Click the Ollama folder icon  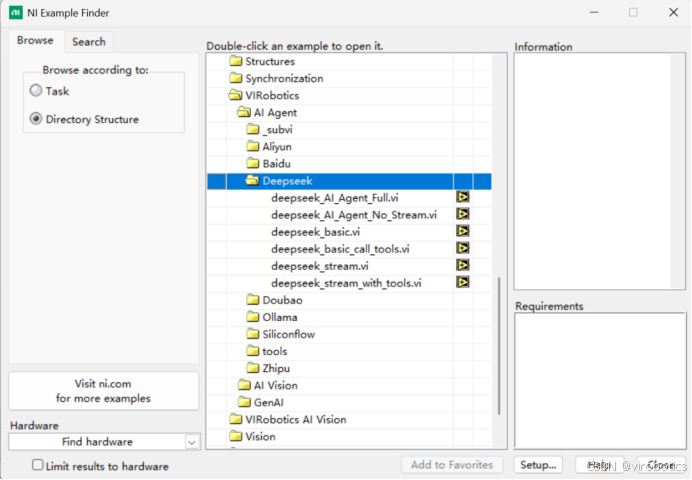pyautogui.click(x=253, y=317)
